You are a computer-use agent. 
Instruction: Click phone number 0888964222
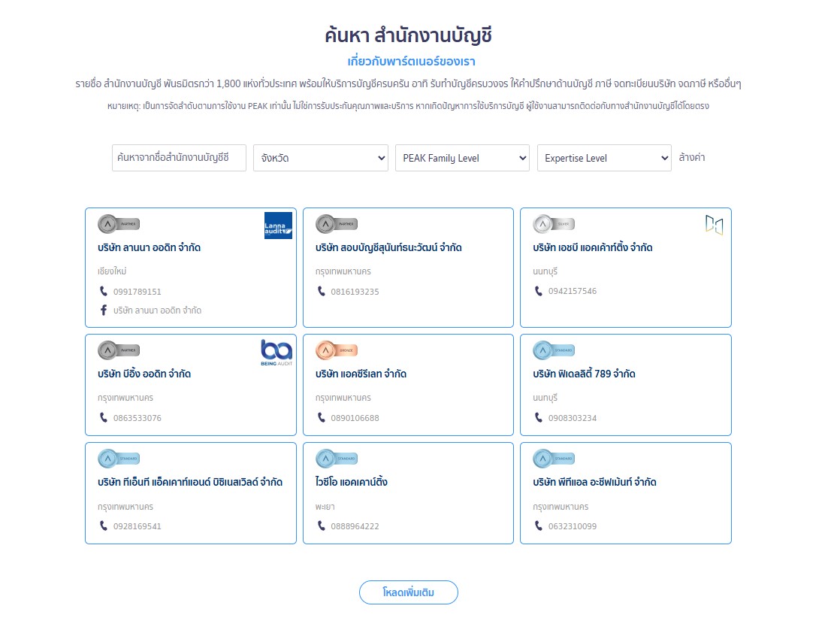[355, 526]
